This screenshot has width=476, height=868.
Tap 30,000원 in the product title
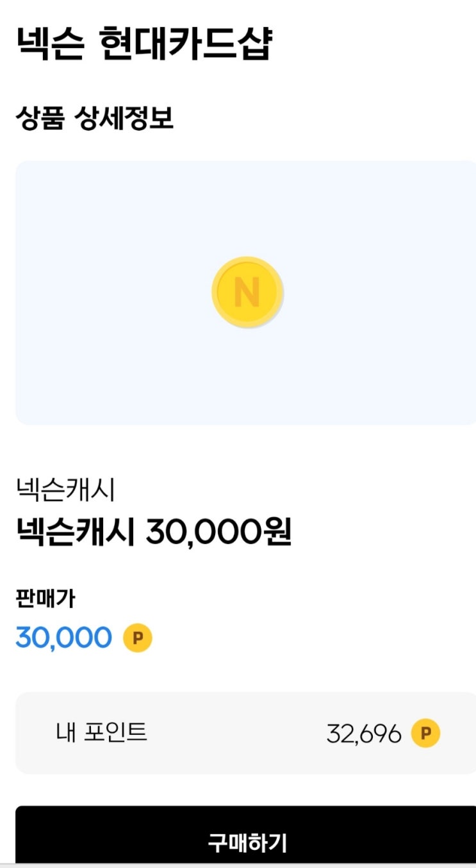point(218,531)
